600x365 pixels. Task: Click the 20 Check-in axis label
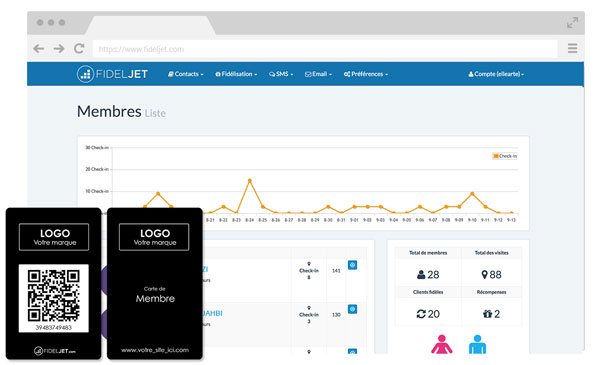coord(96,169)
